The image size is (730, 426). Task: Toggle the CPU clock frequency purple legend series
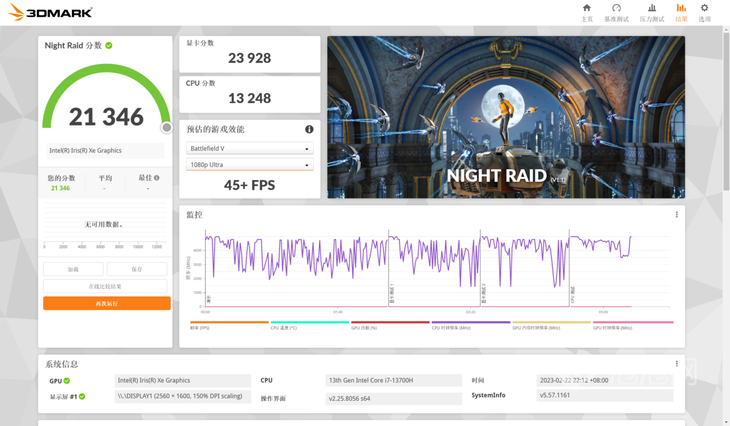(x=471, y=325)
